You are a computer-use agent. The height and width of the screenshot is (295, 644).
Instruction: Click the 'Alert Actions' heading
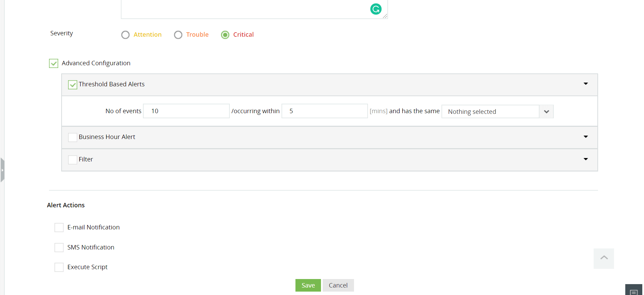pos(66,205)
